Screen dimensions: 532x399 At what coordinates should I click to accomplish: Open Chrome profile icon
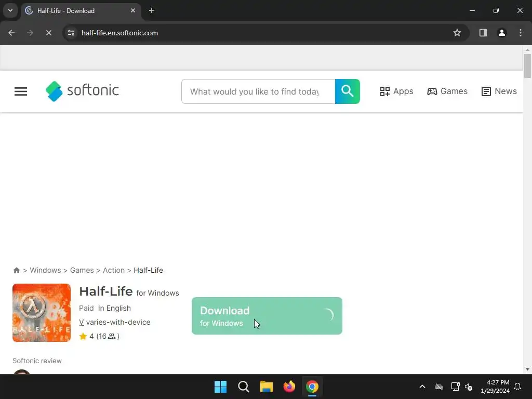(501, 33)
